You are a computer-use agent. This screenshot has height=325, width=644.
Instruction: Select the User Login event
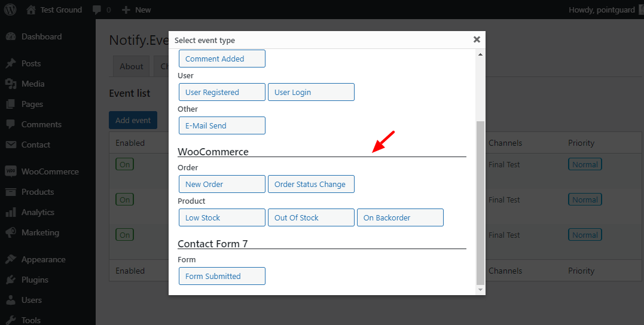312,93
